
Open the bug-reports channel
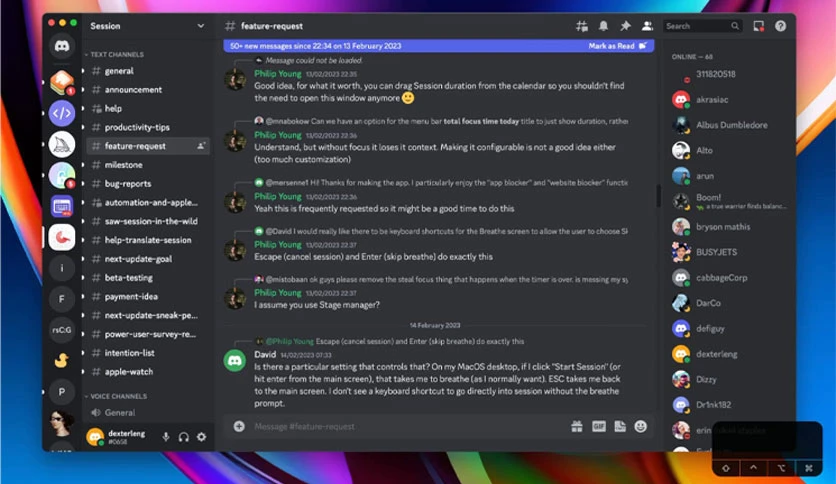[x=148, y=183]
